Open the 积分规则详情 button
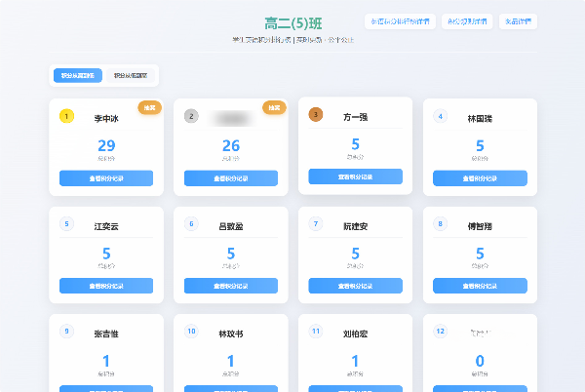Screen dimensions: 585x392 [467, 21]
